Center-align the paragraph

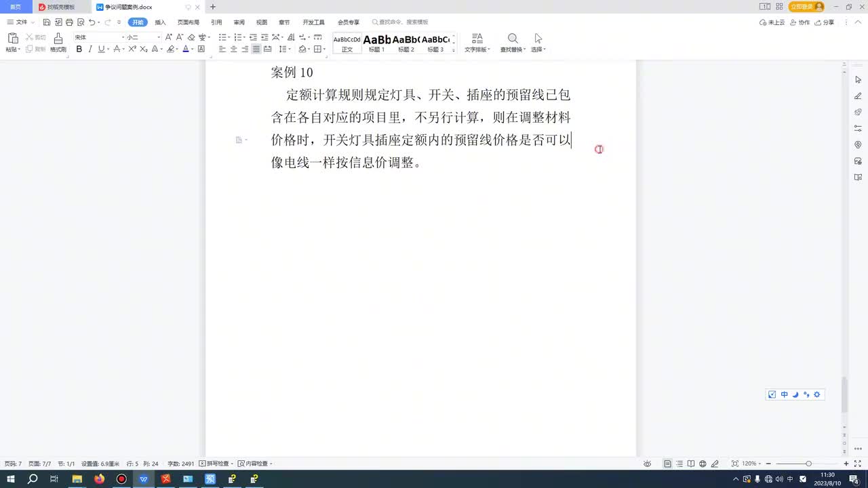pyautogui.click(x=233, y=49)
